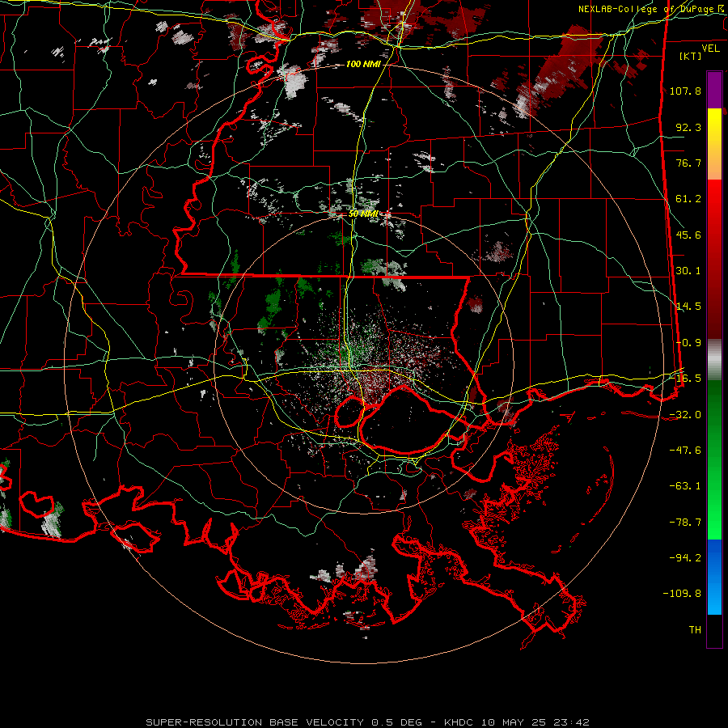Click the '50 NMI' range ring label
The width and height of the screenshot is (728, 728).
pyautogui.click(x=363, y=214)
